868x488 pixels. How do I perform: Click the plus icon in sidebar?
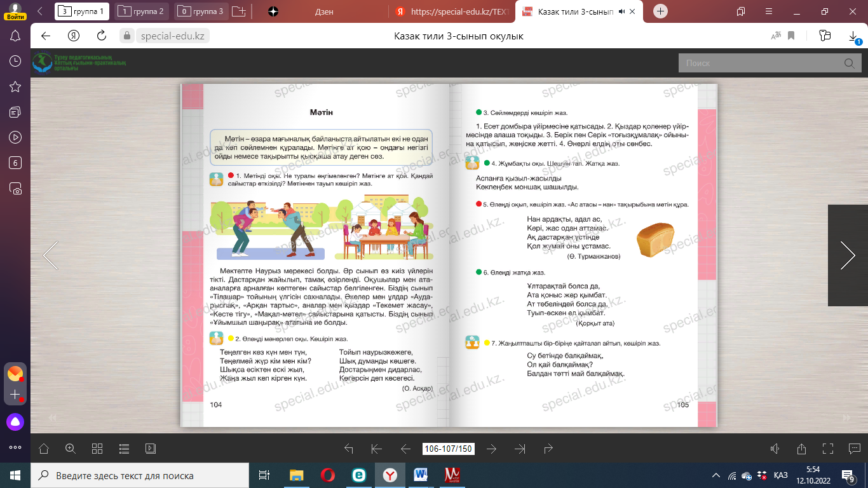click(15, 395)
